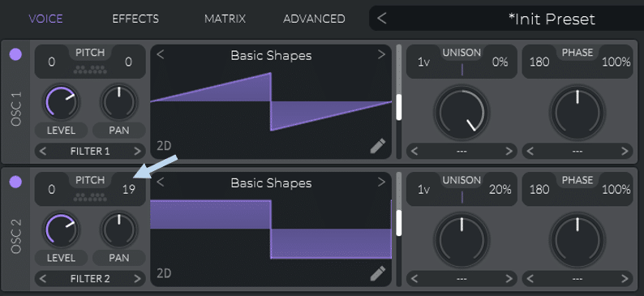The image size is (644, 296).
Task: Go to previous preset arrow
Action: 381,19
